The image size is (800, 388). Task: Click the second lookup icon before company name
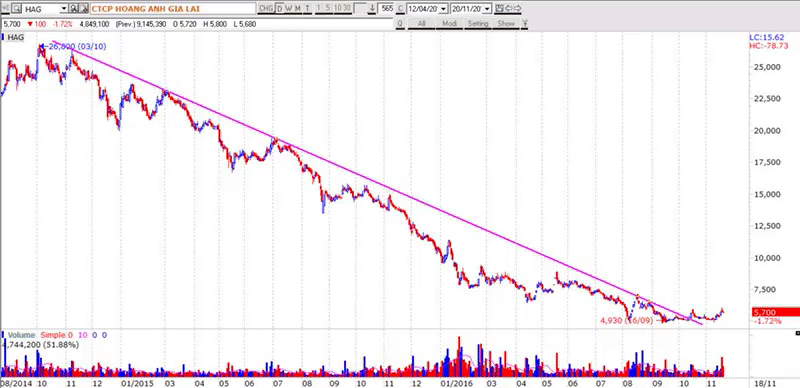84,9
